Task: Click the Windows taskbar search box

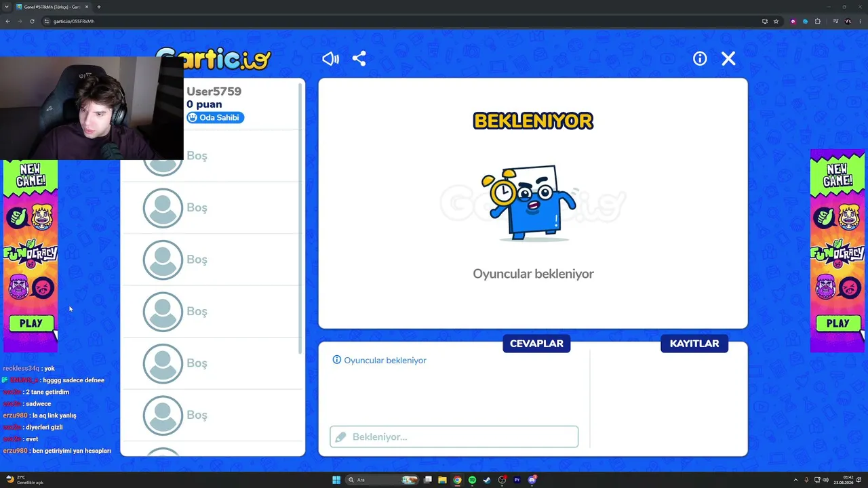Action: pyautogui.click(x=381, y=480)
